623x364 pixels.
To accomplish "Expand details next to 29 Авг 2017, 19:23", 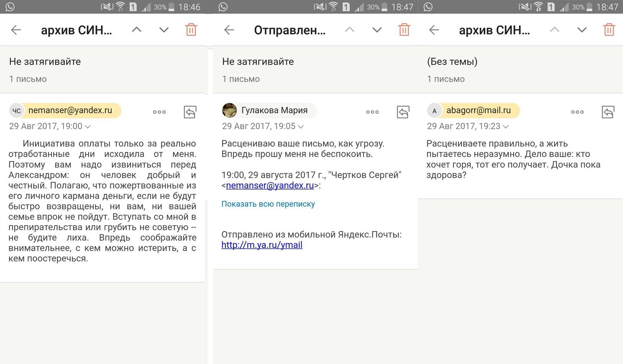I will (x=506, y=126).
